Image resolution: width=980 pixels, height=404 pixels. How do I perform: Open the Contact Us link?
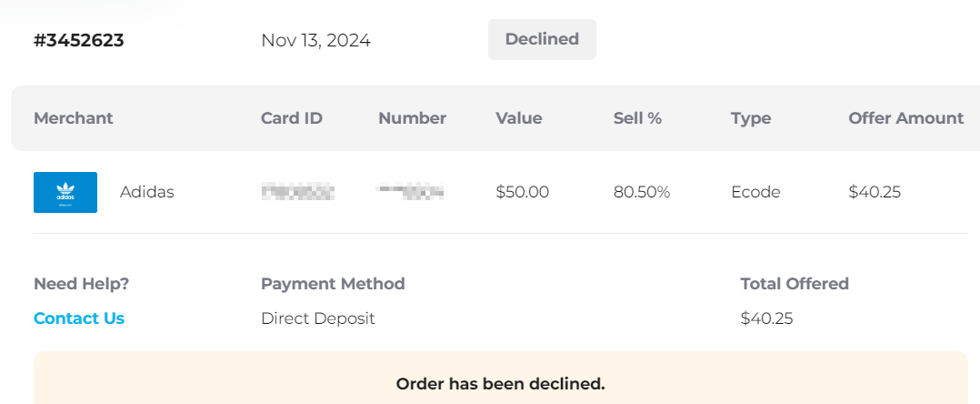[79, 318]
